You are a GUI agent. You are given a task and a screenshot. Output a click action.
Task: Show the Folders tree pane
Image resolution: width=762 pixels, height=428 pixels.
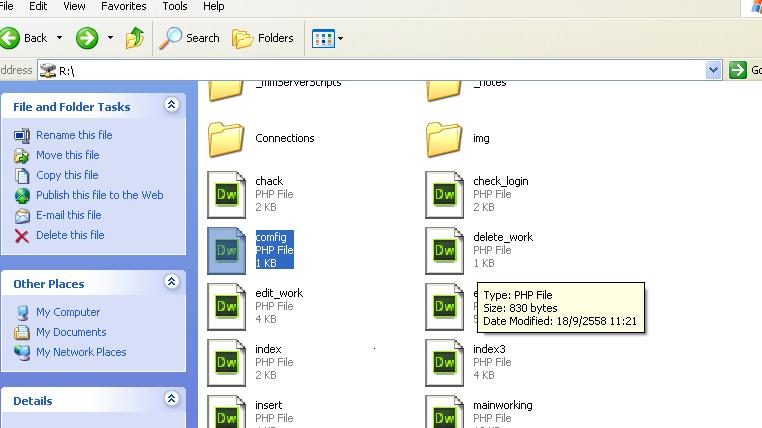click(x=263, y=38)
